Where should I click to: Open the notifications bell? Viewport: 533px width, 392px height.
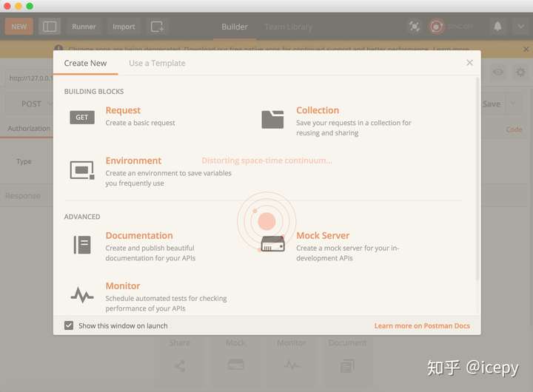tap(497, 26)
